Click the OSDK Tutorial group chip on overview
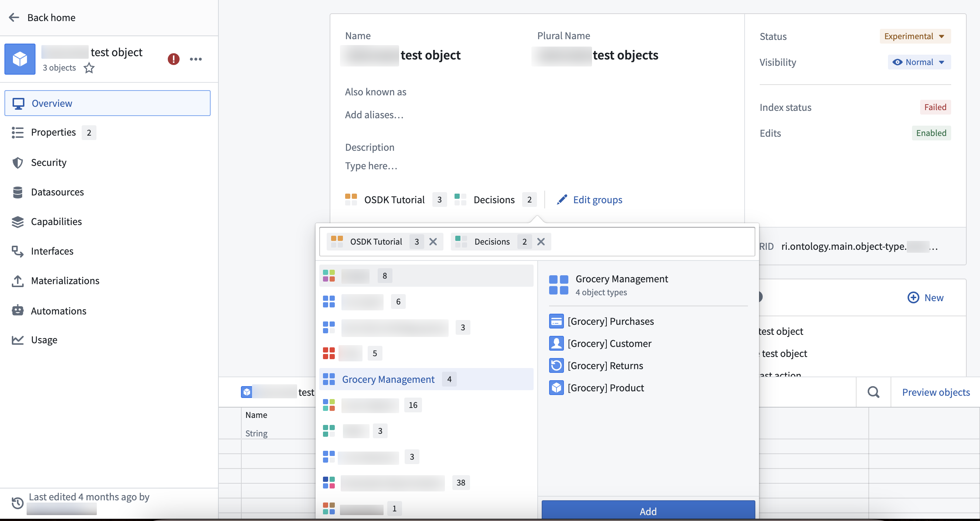 [x=396, y=200]
